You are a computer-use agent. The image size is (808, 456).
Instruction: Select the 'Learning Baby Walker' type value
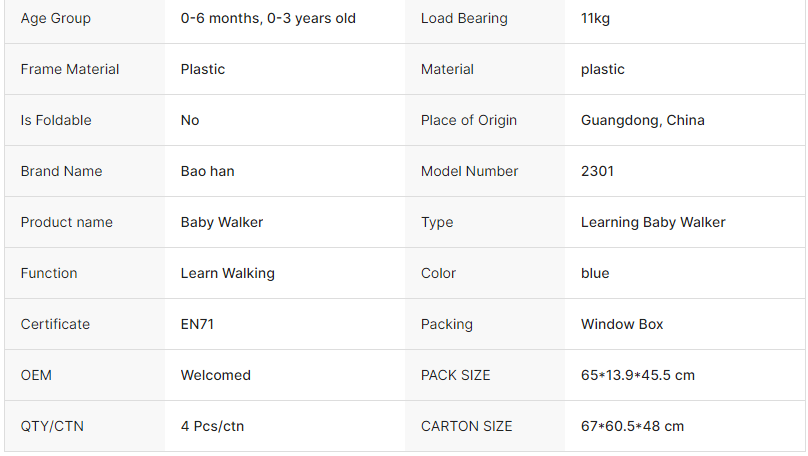653,222
